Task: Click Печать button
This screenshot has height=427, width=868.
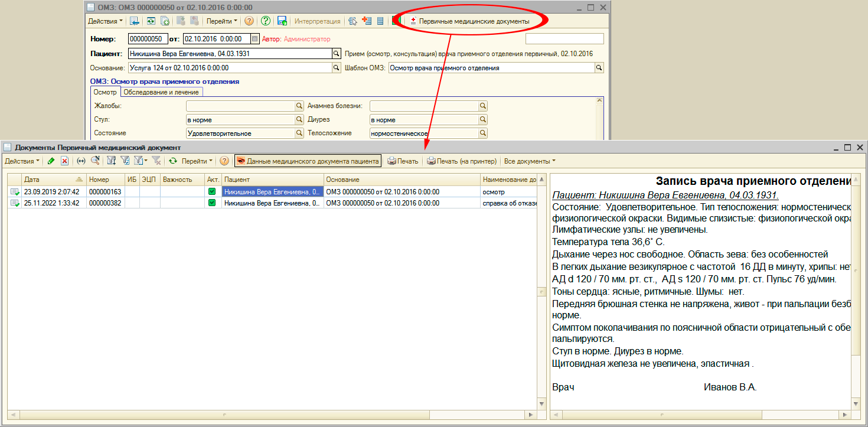Action: [403, 161]
